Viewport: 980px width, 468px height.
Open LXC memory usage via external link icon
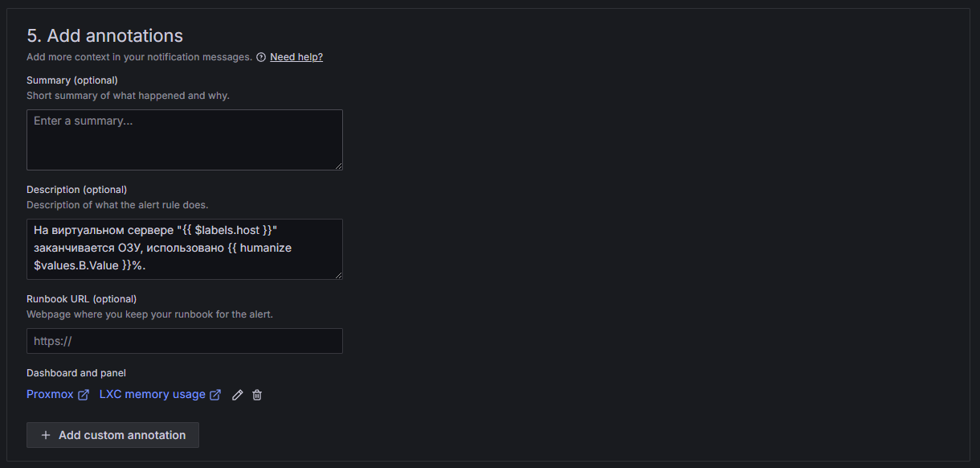(x=214, y=394)
